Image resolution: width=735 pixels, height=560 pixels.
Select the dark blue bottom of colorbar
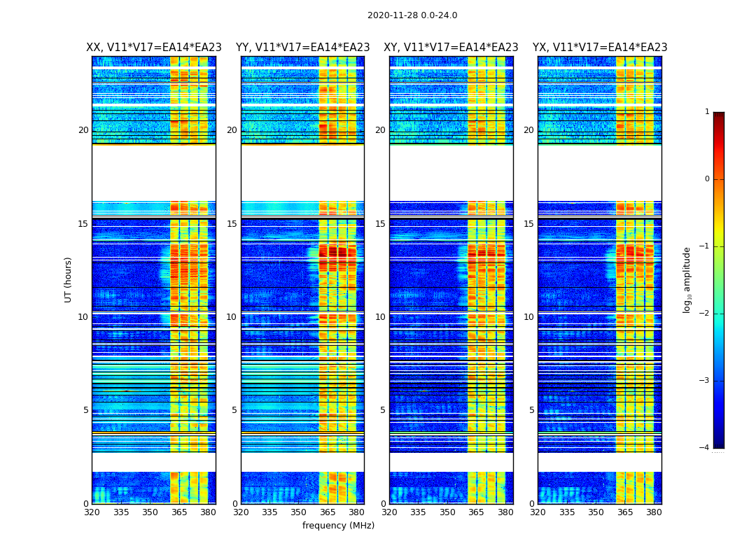click(x=719, y=444)
